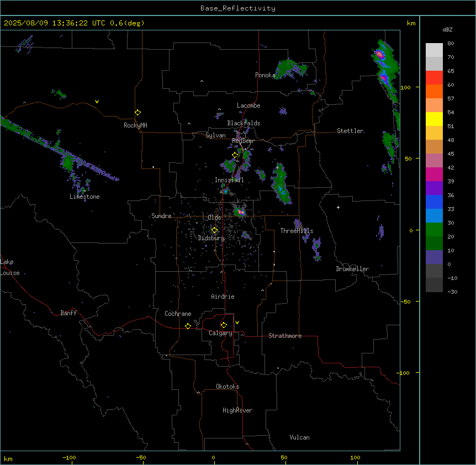This screenshot has height=465, width=476.
Task: Click the Banff label
Action: [68, 313]
